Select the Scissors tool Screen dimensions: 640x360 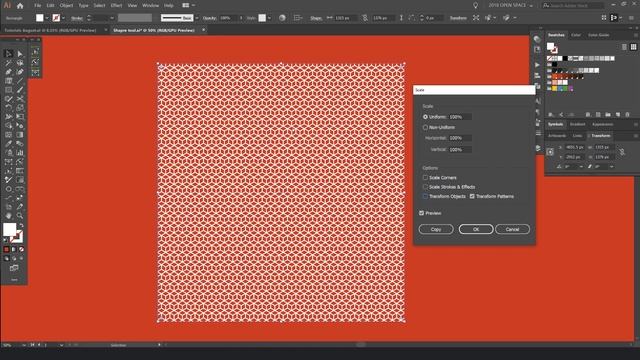[20, 99]
